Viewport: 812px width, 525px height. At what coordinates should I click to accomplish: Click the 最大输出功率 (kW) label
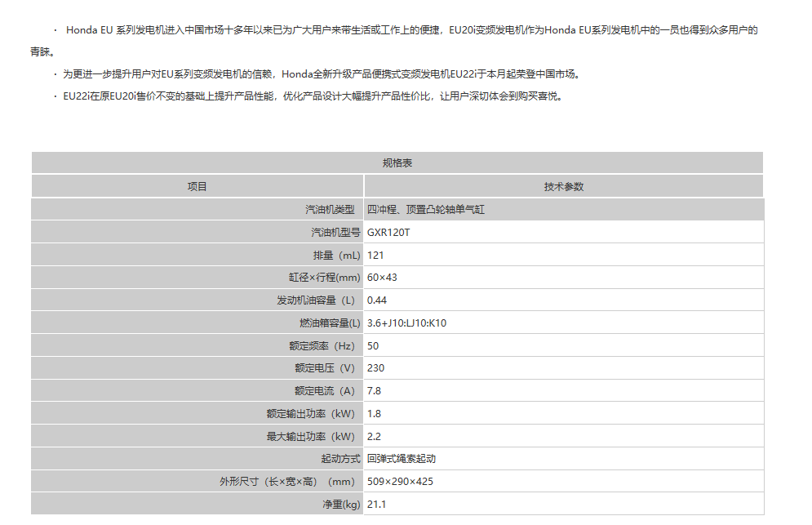pyautogui.click(x=311, y=436)
